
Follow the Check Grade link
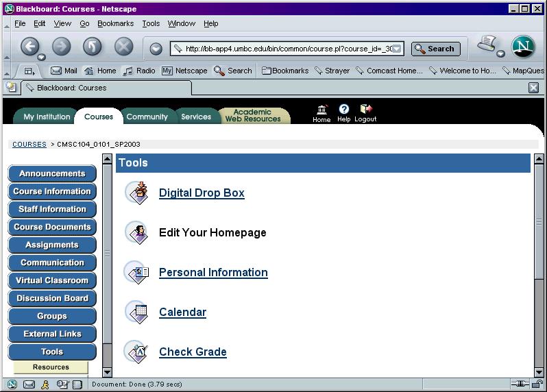[x=193, y=352]
